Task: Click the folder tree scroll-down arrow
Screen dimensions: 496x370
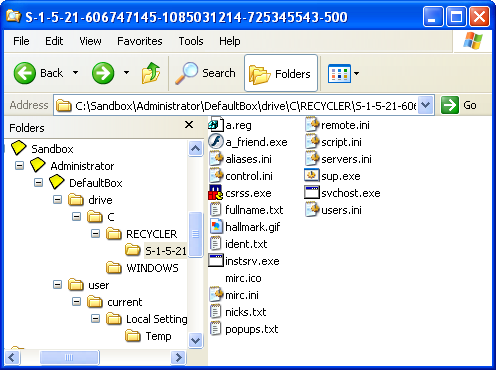Action: (x=195, y=341)
